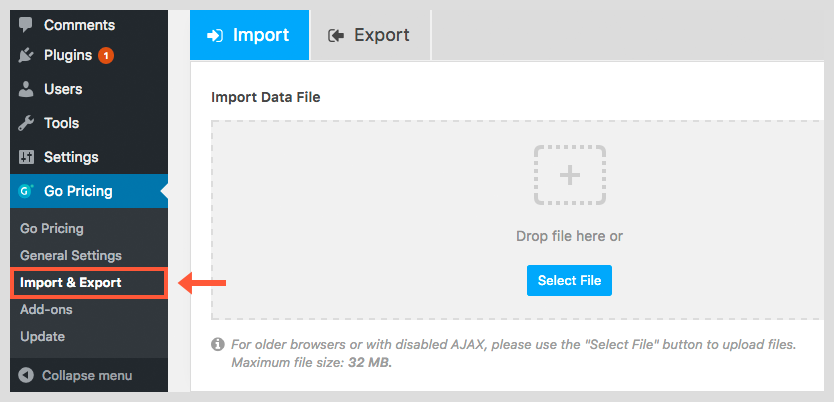
Task: Open the Go Pricing submenu link
Action: (x=52, y=229)
